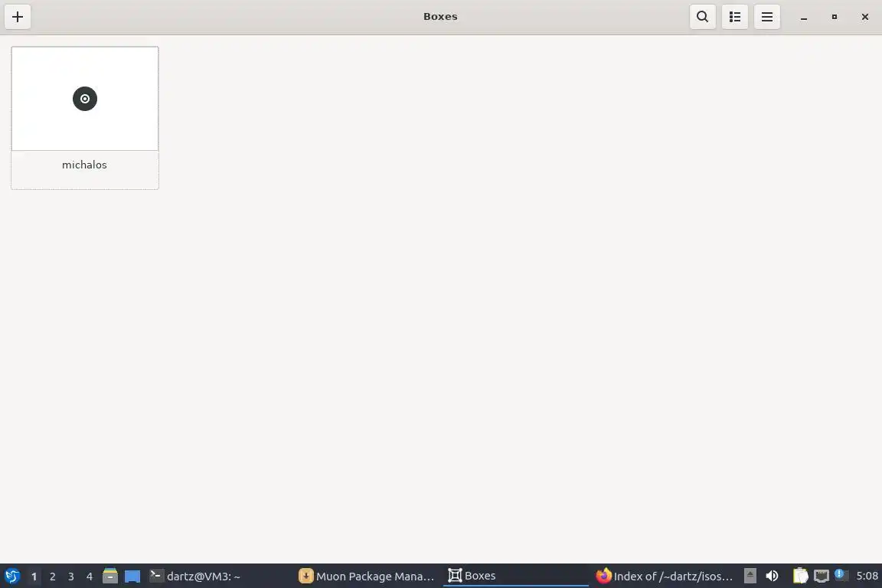This screenshot has height=588, width=882.
Task: Open search in Boxes
Action: (x=703, y=17)
